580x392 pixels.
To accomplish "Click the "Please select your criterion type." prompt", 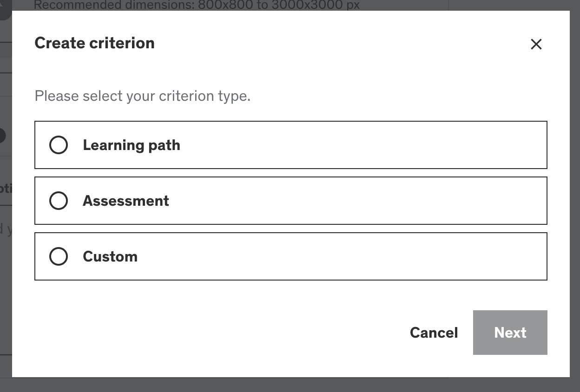I will pyautogui.click(x=143, y=96).
